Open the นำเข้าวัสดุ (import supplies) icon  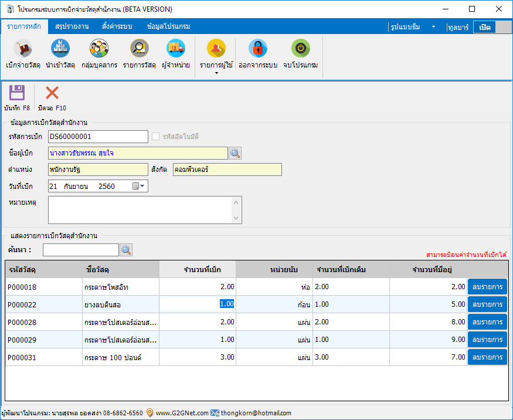(x=60, y=49)
